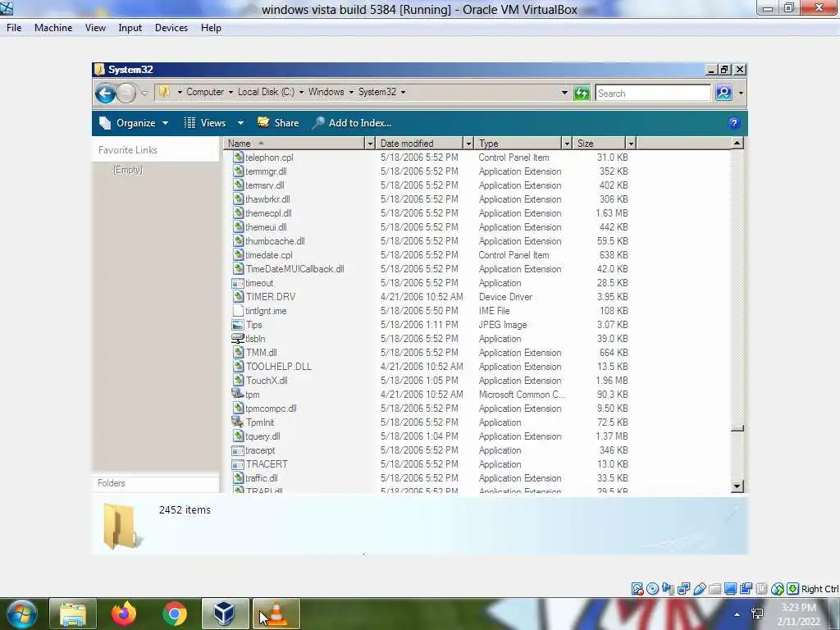The width and height of the screenshot is (840, 630).
Task: Click the network icon in system tray
Action: tap(757, 614)
